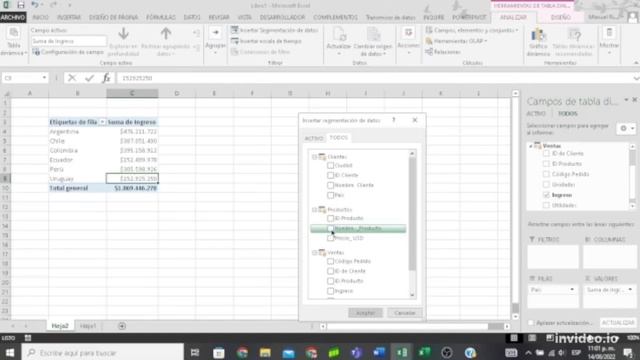Click the Windows taskbar search box
The image size is (640, 360).
[102, 352]
